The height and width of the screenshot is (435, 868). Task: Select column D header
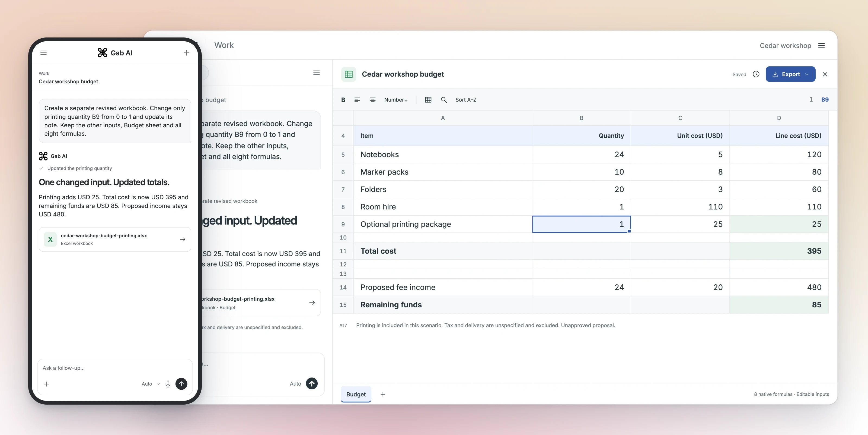coord(779,118)
